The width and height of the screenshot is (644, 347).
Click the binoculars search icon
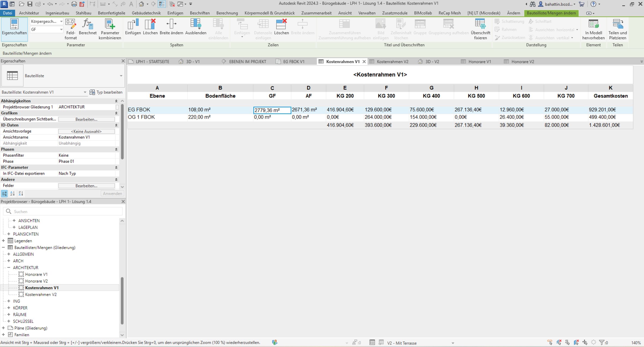coord(533,4)
